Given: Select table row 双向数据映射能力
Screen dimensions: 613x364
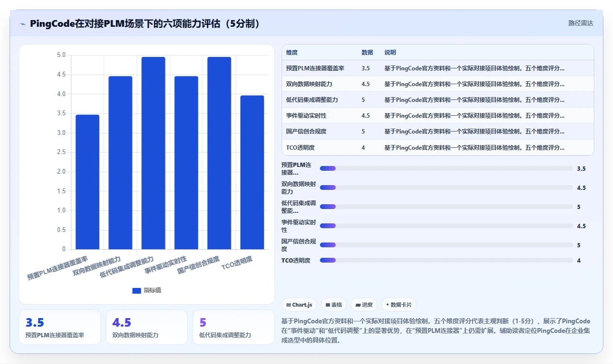Looking at the screenshot, I should 438,84.
